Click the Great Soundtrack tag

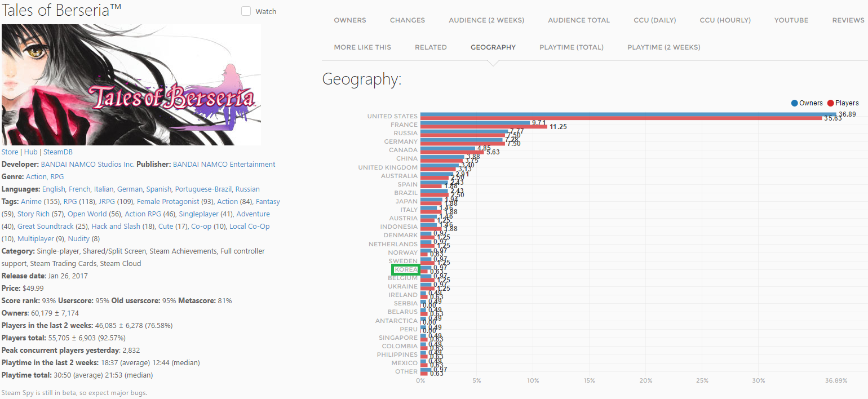point(46,227)
